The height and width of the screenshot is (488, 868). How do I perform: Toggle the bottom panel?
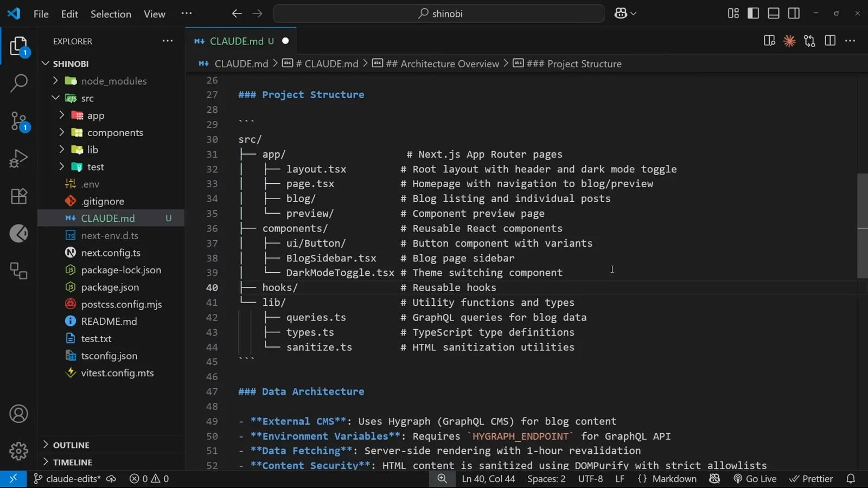[774, 14]
